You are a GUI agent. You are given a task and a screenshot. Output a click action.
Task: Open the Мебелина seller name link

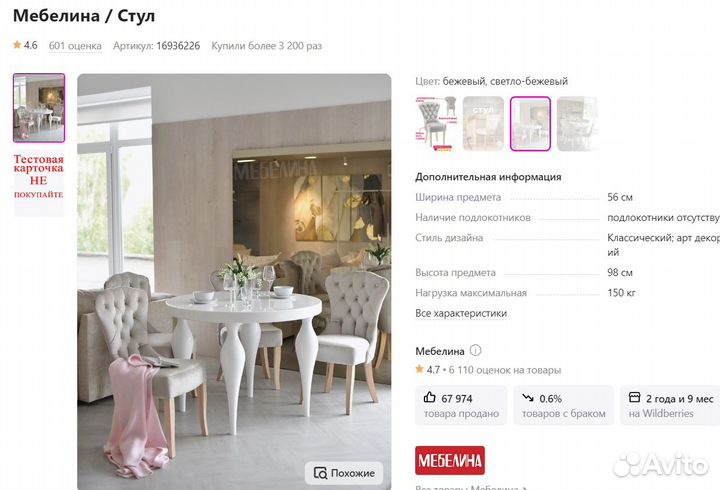[439, 351]
